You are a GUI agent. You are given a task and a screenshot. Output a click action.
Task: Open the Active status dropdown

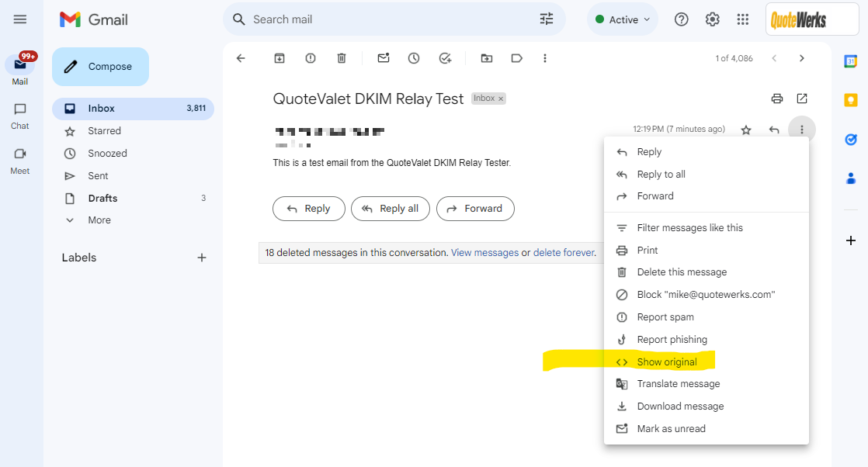point(623,19)
